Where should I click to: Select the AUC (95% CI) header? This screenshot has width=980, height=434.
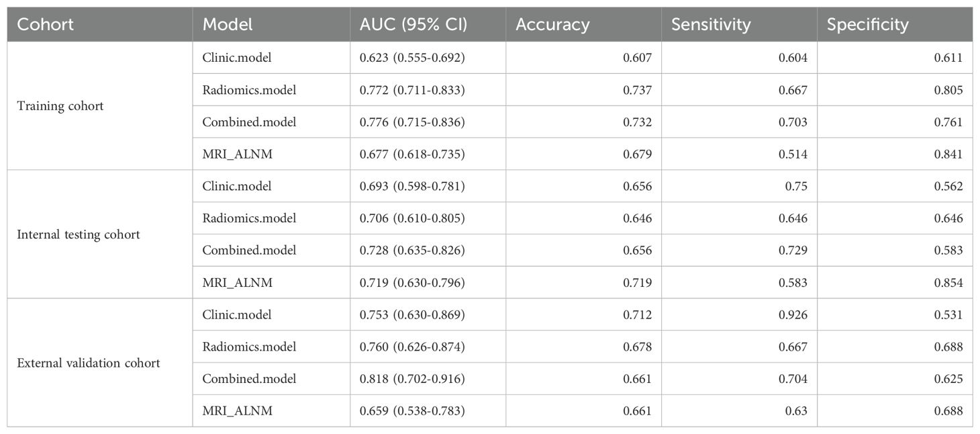click(408, 25)
